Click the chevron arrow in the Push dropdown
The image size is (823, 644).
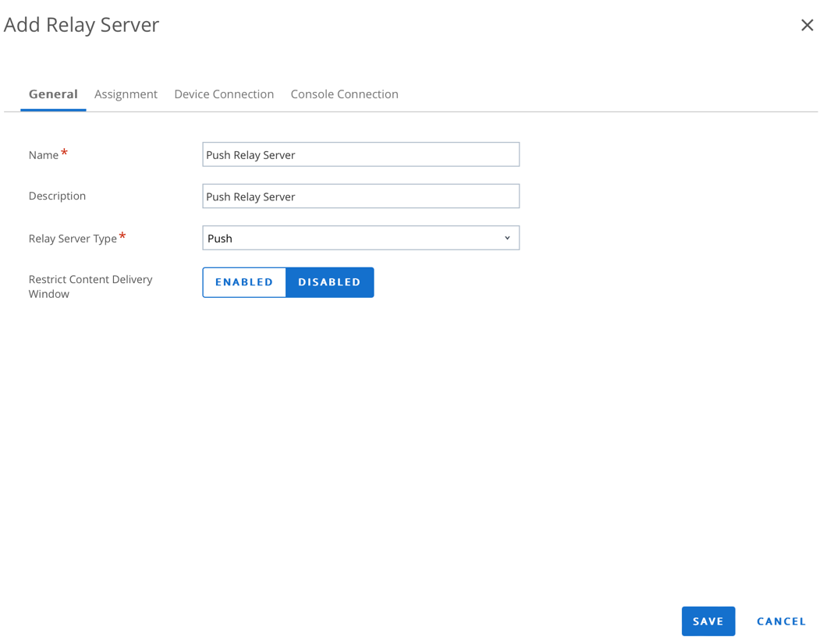pyautogui.click(x=507, y=239)
